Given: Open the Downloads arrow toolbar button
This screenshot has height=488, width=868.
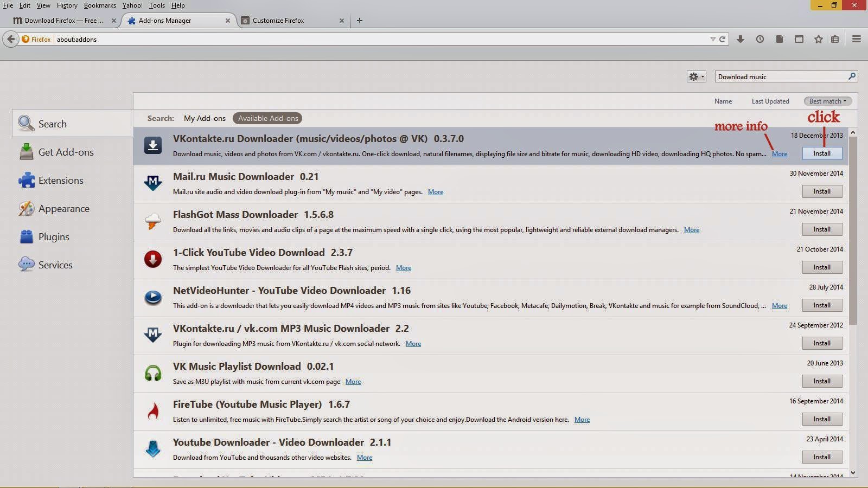Looking at the screenshot, I should point(740,39).
